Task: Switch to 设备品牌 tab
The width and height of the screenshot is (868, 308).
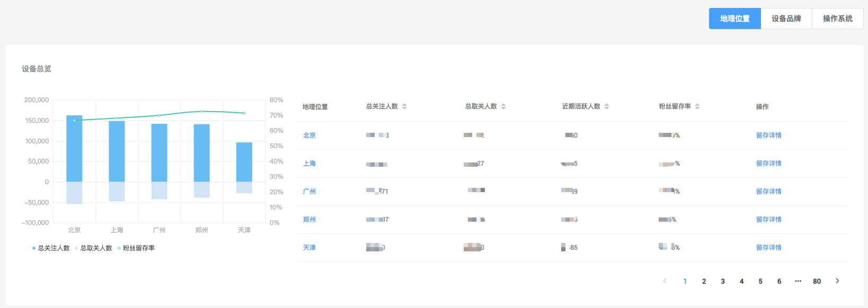Action: tap(786, 19)
